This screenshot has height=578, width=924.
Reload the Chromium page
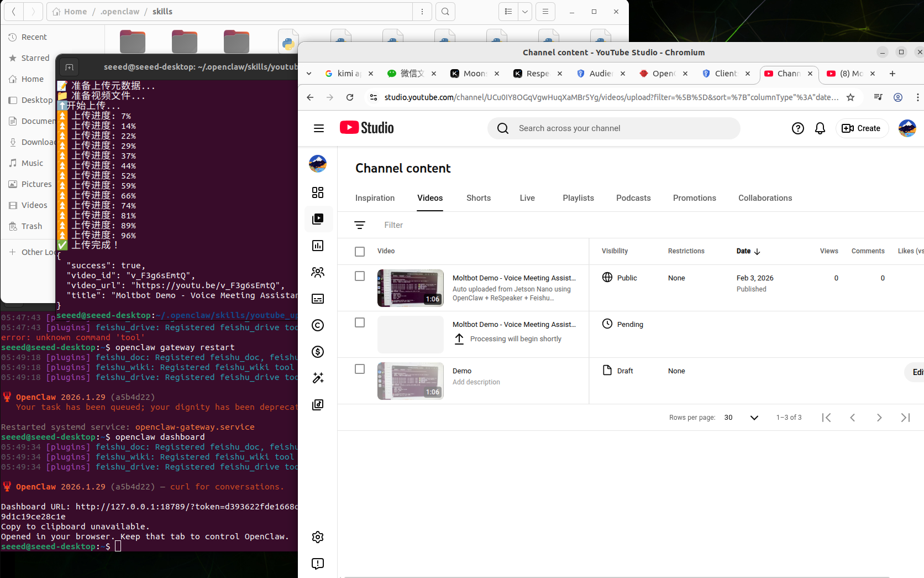[350, 97]
